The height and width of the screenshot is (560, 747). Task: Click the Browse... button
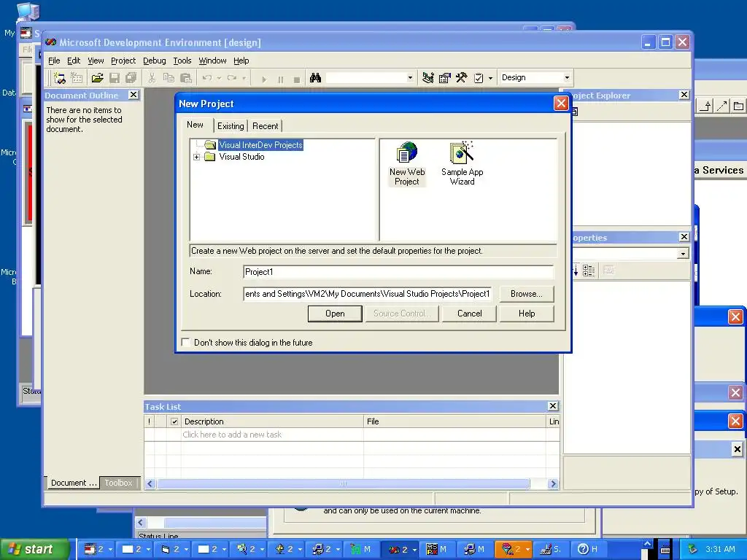[x=527, y=294]
